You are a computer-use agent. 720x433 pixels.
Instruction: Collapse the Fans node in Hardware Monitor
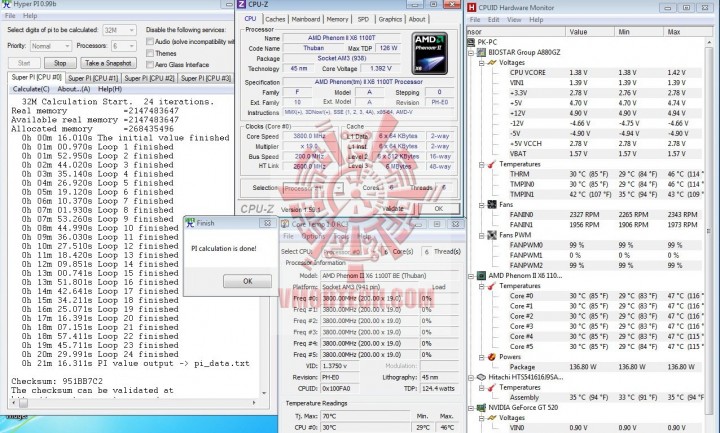pyautogui.click(x=481, y=205)
